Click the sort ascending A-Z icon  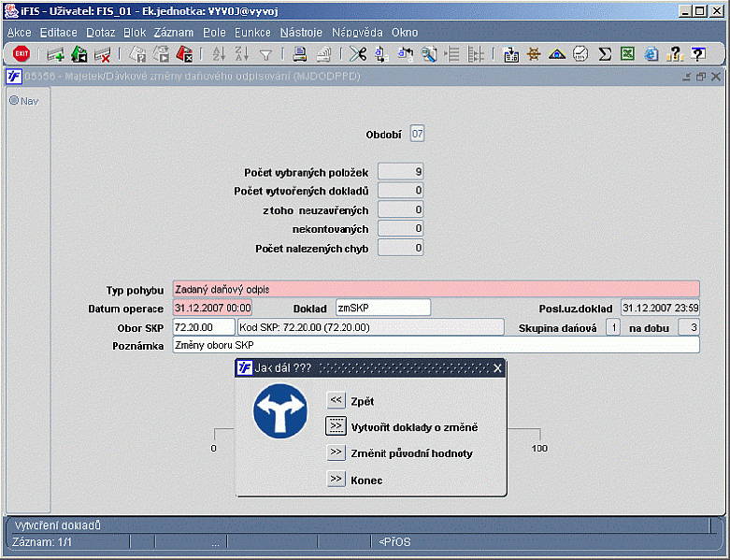click(219, 54)
